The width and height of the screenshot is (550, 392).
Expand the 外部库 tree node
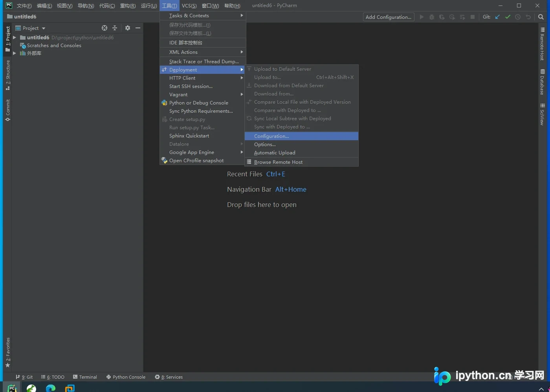(15, 53)
